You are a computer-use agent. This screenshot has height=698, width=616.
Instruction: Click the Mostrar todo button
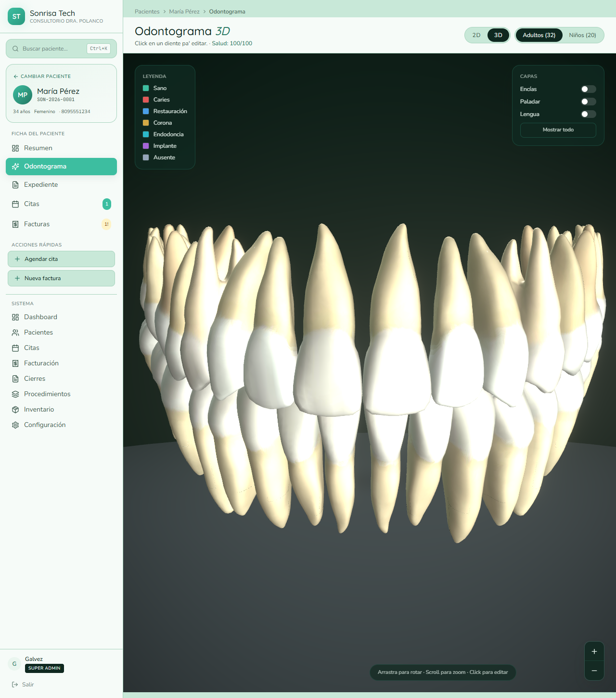[558, 130]
